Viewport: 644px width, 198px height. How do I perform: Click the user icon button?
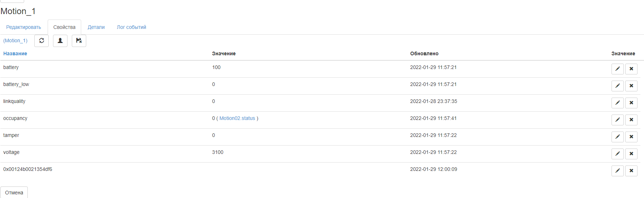60,41
